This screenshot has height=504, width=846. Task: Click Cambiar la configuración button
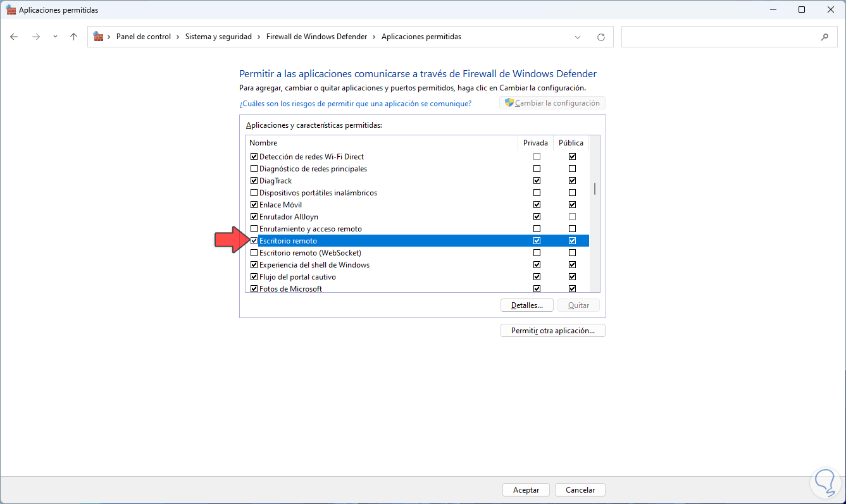(x=552, y=103)
